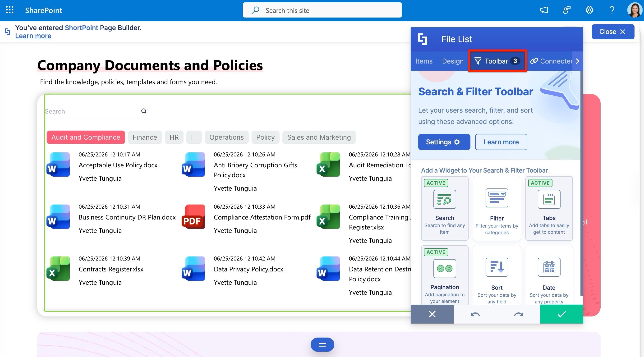Screen dimensions: 644x357
Task: Click the megaphone announcements icon
Action: point(544,10)
